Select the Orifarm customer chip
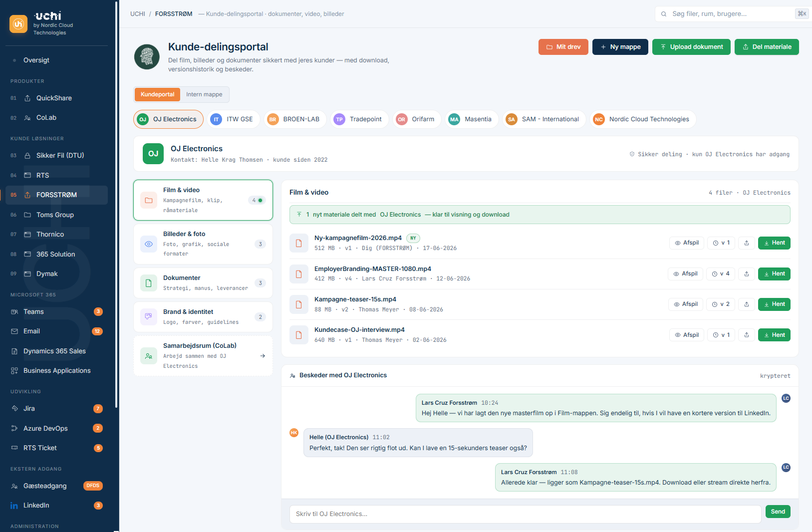The height and width of the screenshot is (532, 812). (417, 119)
